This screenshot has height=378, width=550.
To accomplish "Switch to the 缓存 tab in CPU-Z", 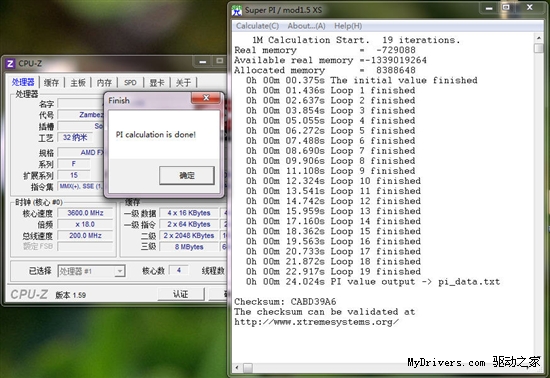I will (52, 83).
